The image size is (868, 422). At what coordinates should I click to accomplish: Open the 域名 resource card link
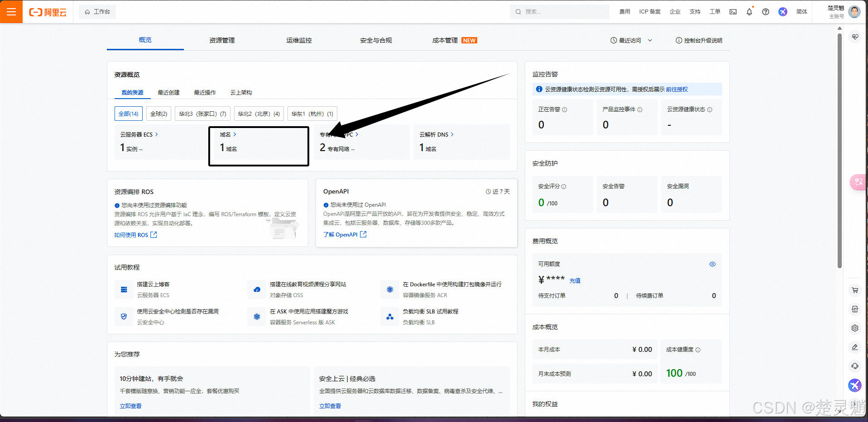click(x=228, y=134)
